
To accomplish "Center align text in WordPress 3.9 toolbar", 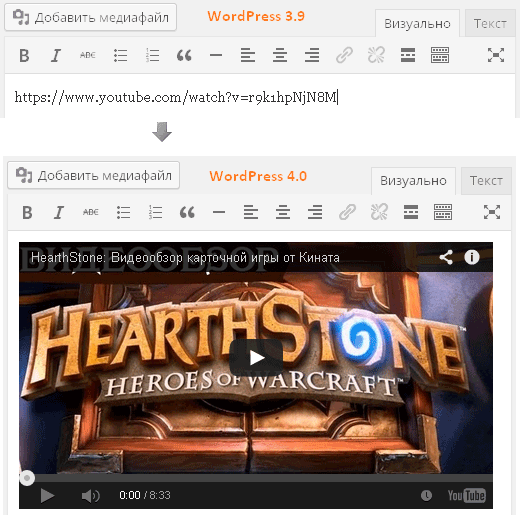I will coord(280,55).
